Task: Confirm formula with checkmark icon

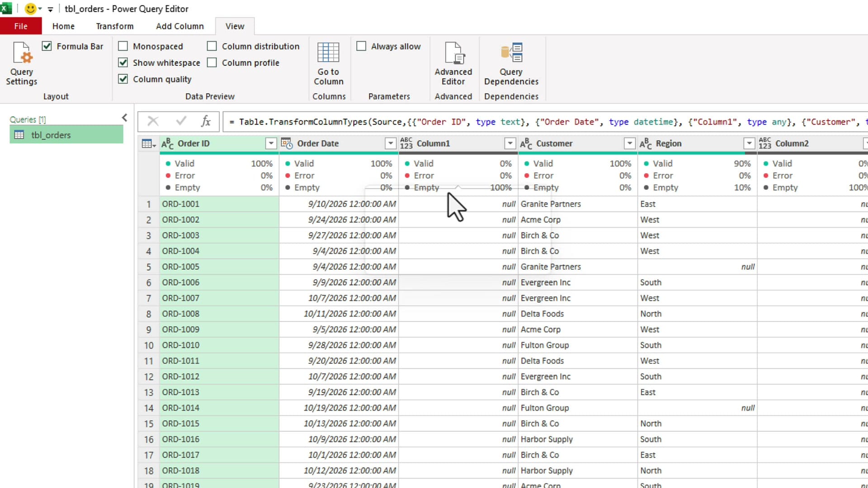Action: point(181,121)
